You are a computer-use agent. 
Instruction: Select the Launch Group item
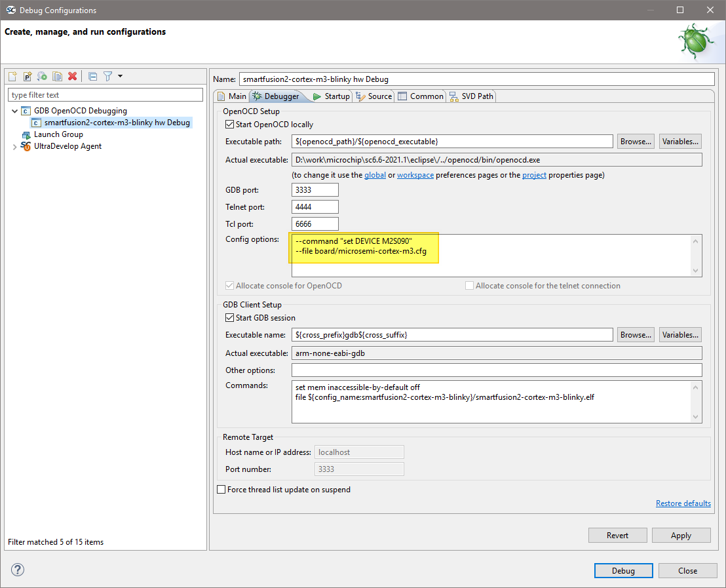58,134
